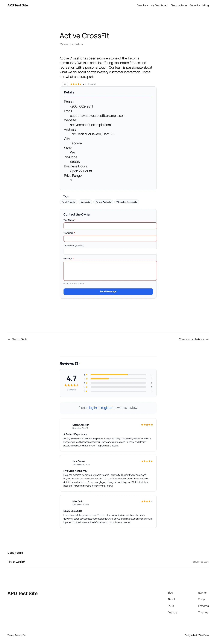Image resolution: width=214 pixels, height=644 pixels.
Task: Click the heart favorite icon near the rating
Action: 65,84
